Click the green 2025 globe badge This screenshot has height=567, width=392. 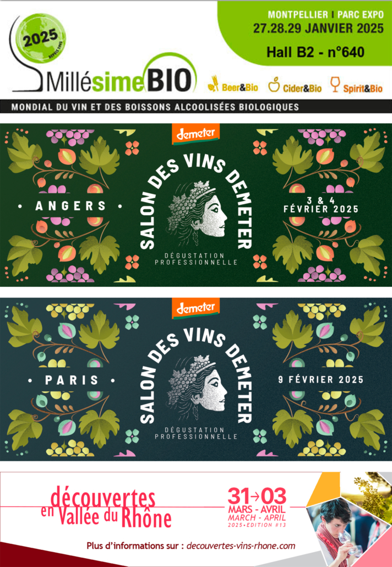pyautogui.click(x=41, y=37)
